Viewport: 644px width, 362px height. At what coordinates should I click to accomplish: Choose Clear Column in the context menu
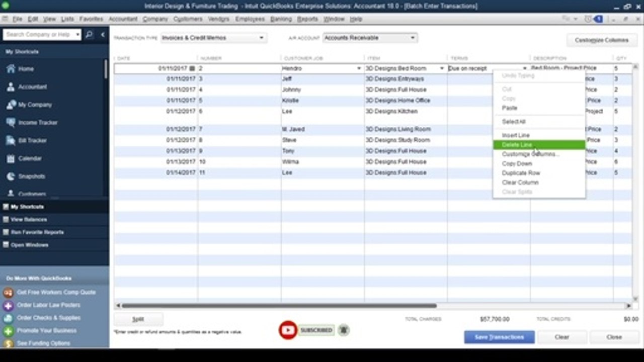[539, 183]
